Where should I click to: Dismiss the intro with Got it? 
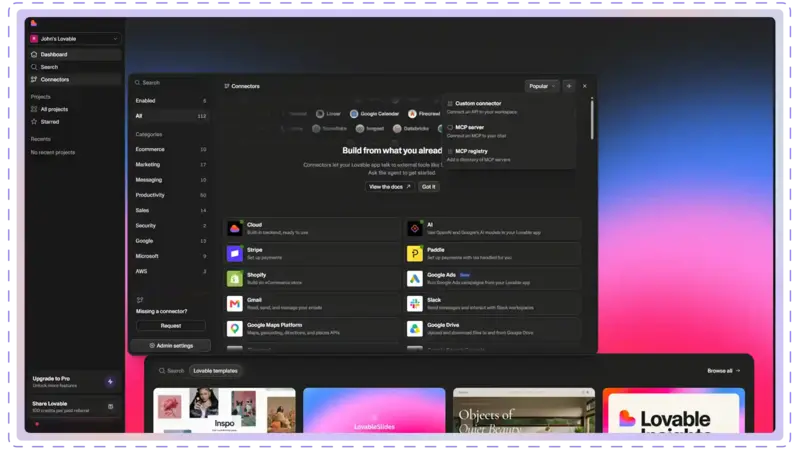[x=429, y=187]
